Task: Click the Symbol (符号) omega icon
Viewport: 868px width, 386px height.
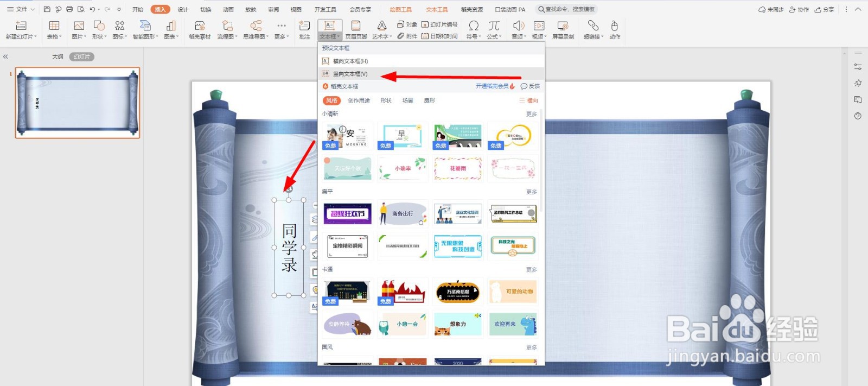Action: pyautogui.click(x=474, y=26)
